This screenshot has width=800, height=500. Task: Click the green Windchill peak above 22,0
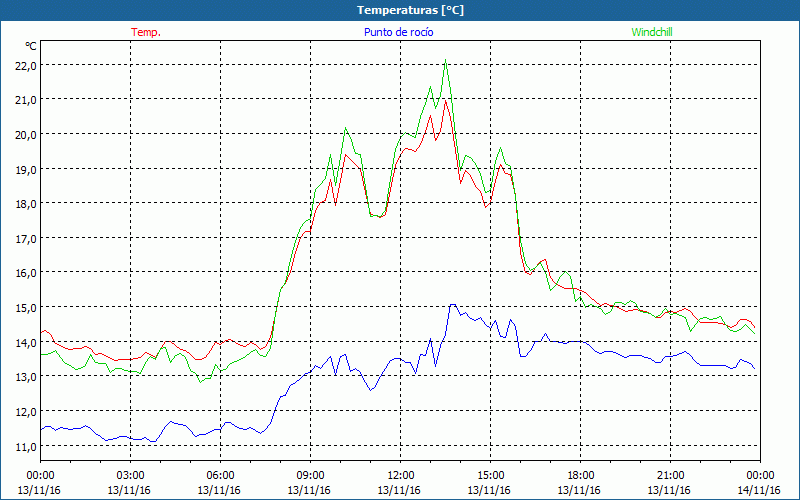tap(446, 60)
